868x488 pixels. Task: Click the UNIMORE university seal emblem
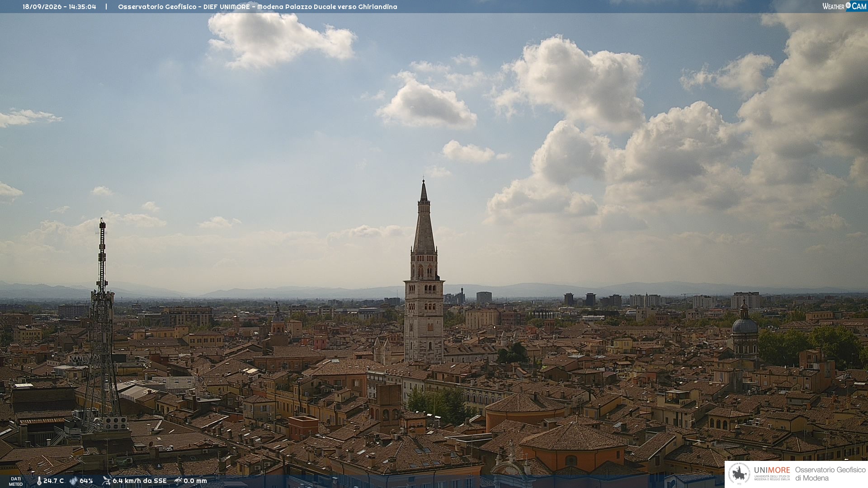tap(740, 474)
